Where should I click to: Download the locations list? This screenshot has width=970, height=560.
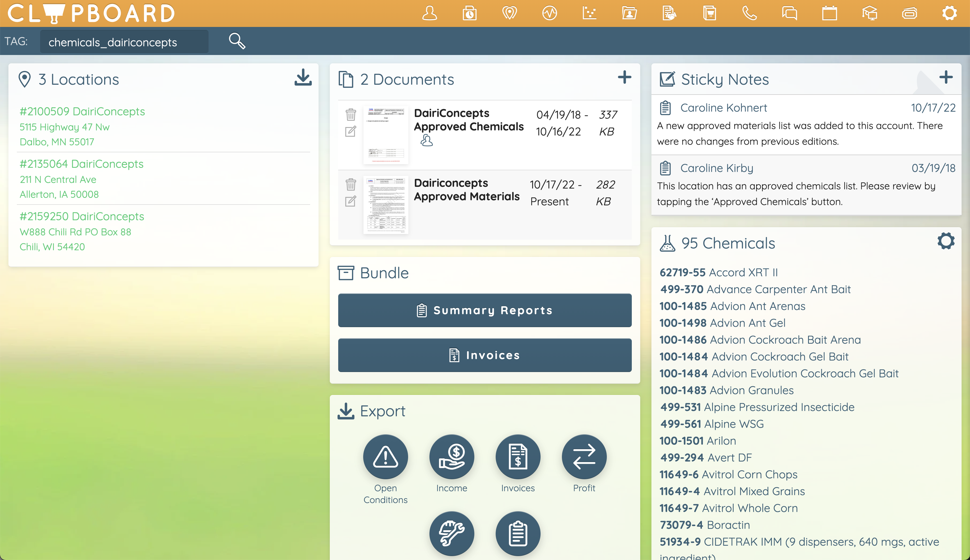pyautogui.click(x=303, y=77)
